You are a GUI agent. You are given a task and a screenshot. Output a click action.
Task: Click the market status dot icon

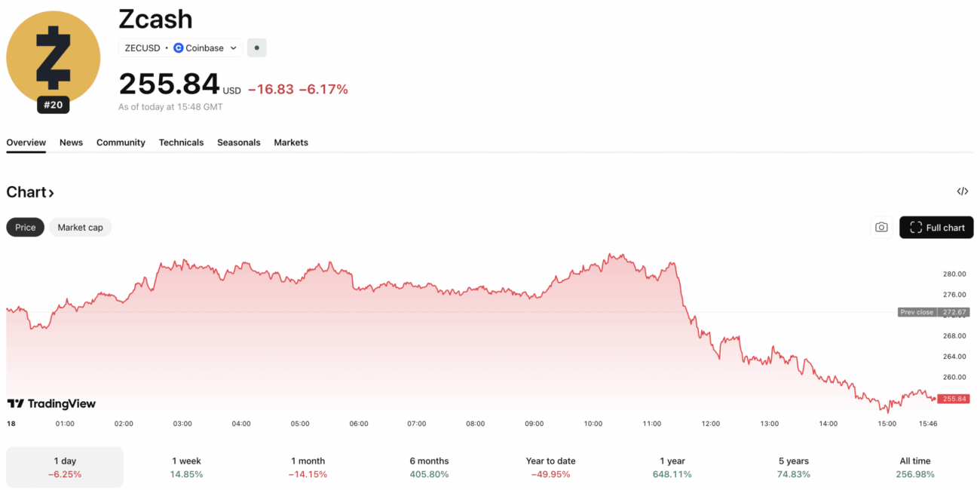pos(256,48)
